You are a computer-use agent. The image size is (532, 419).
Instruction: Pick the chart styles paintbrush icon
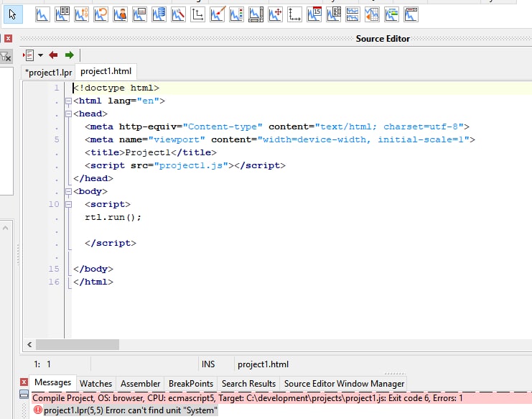[x=217, y=14]
